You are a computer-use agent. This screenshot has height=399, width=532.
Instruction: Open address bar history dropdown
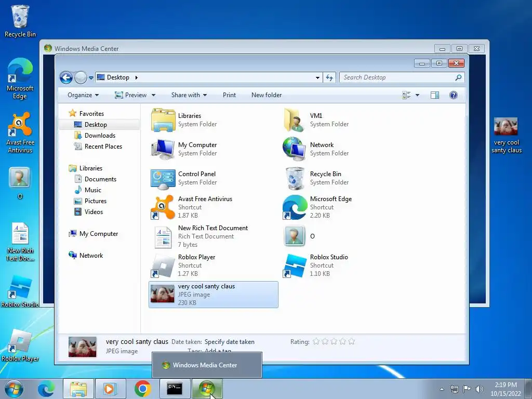pyautogui.click(x=317, y=78)
